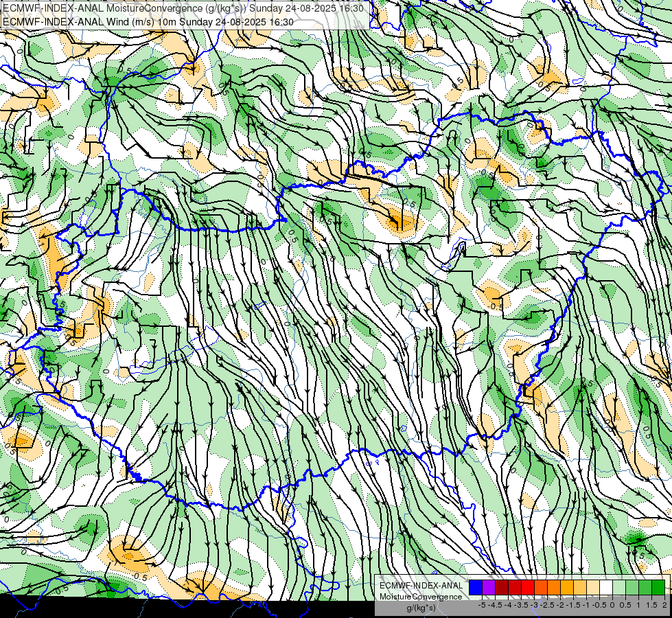
Task: Click the -0.5 tick label on the legend scale
Action: tap(599, 605)
